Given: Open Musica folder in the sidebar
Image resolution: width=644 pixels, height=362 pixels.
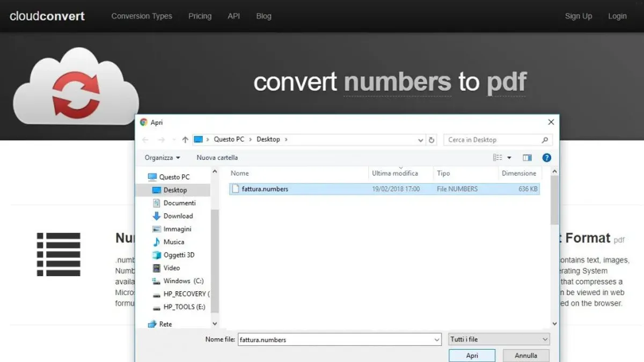Looking at the screenshot, I should (x=169, y=242).
